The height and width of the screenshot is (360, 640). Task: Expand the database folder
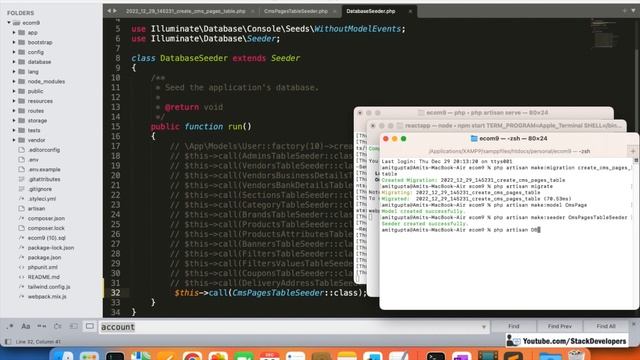point(14,62)
